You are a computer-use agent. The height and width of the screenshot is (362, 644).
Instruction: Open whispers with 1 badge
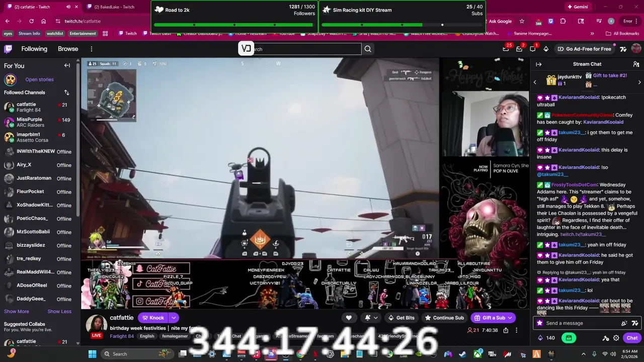point(533,48)
